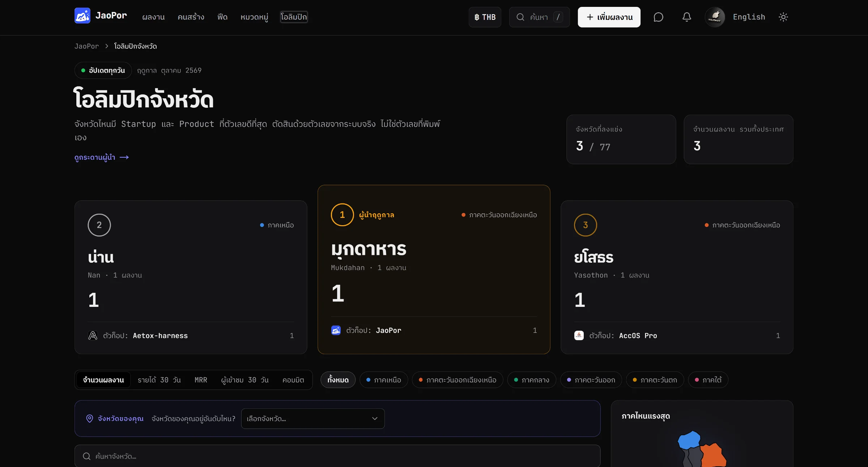The height and width of the screenshot is (467, 868).
Task: Switch language to English
Action: pos(749,17)
